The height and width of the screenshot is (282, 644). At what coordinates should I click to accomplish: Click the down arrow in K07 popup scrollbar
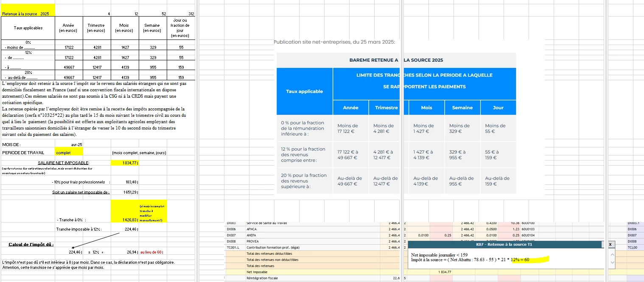612,262
